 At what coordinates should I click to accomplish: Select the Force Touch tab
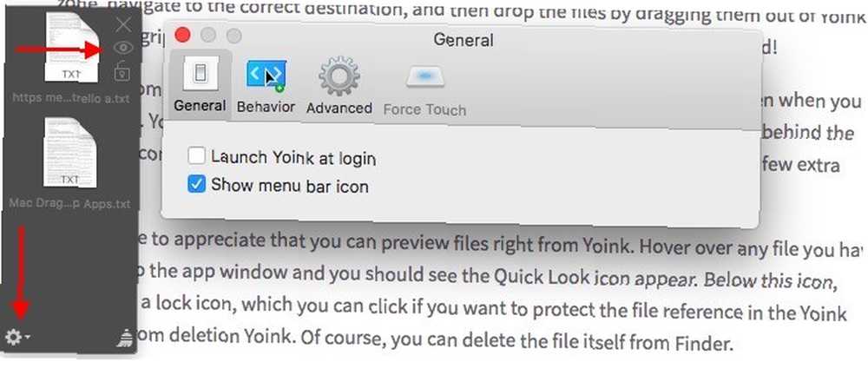click(x=424, y=89)
